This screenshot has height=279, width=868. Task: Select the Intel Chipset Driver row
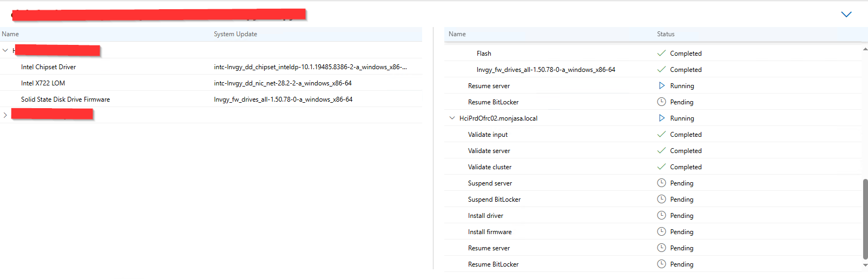pos(49,67)
